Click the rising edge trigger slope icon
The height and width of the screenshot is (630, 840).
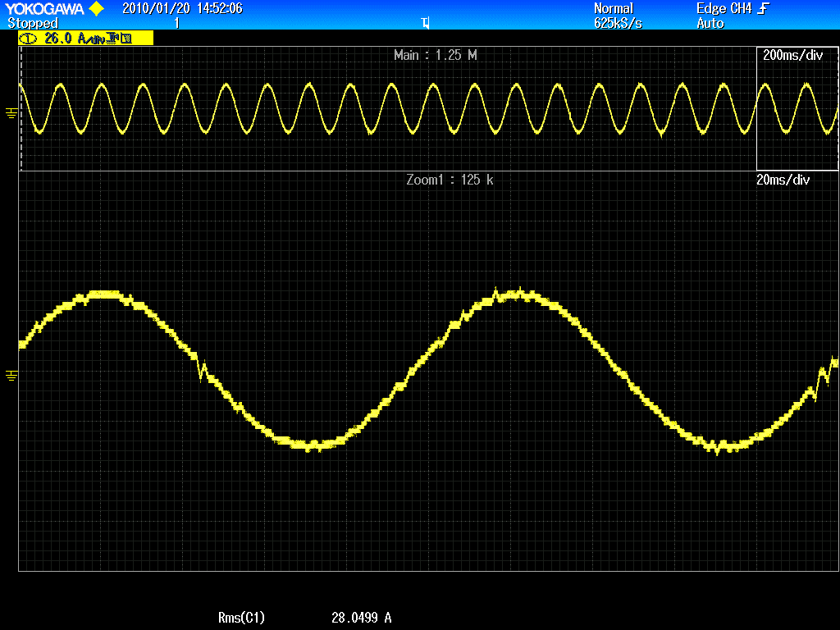coord(765,9)
